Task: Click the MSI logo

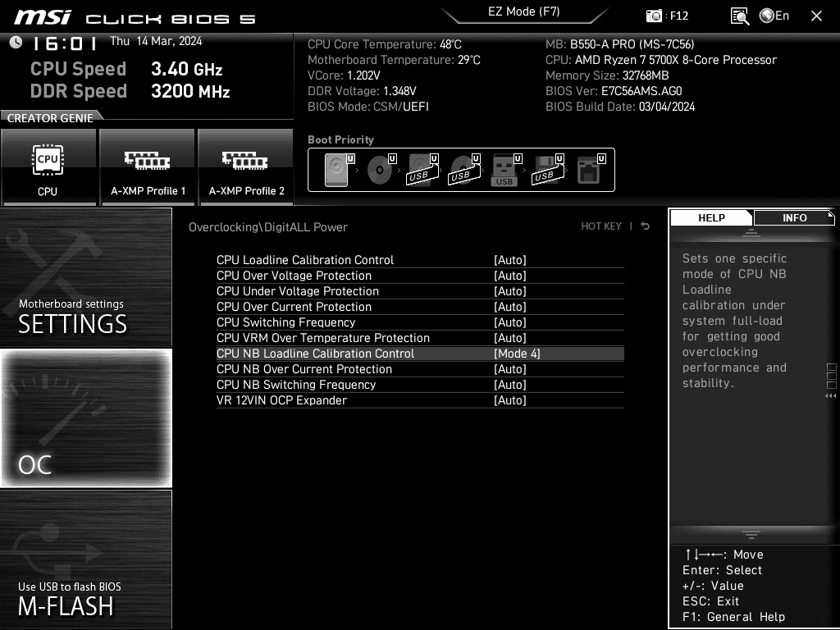Action: pos(43,18)
